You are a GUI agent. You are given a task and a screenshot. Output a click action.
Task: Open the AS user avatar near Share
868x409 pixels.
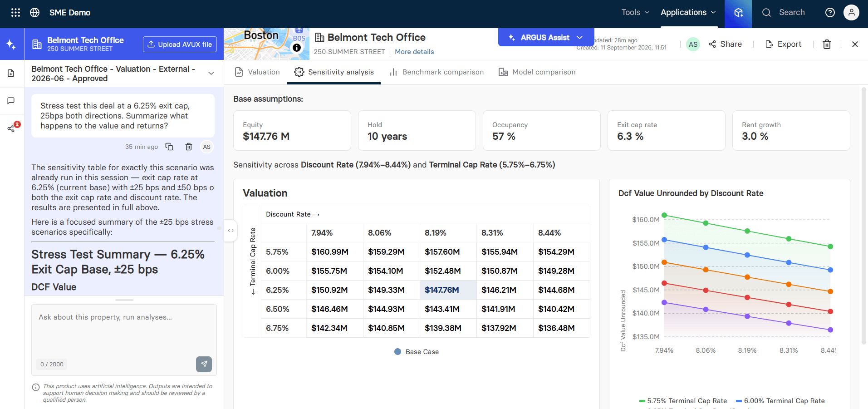(693, 44)
